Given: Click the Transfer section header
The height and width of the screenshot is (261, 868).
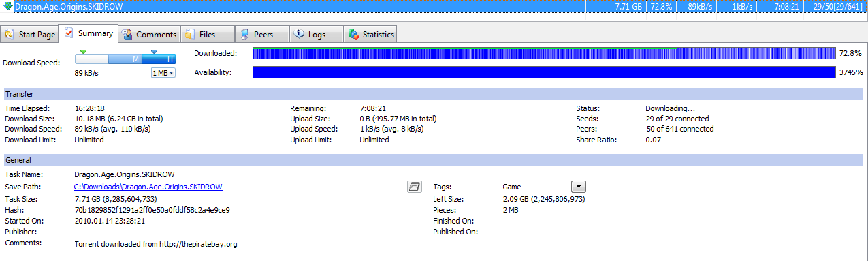Looking at the screenshot, I should (x=434, y=94).
